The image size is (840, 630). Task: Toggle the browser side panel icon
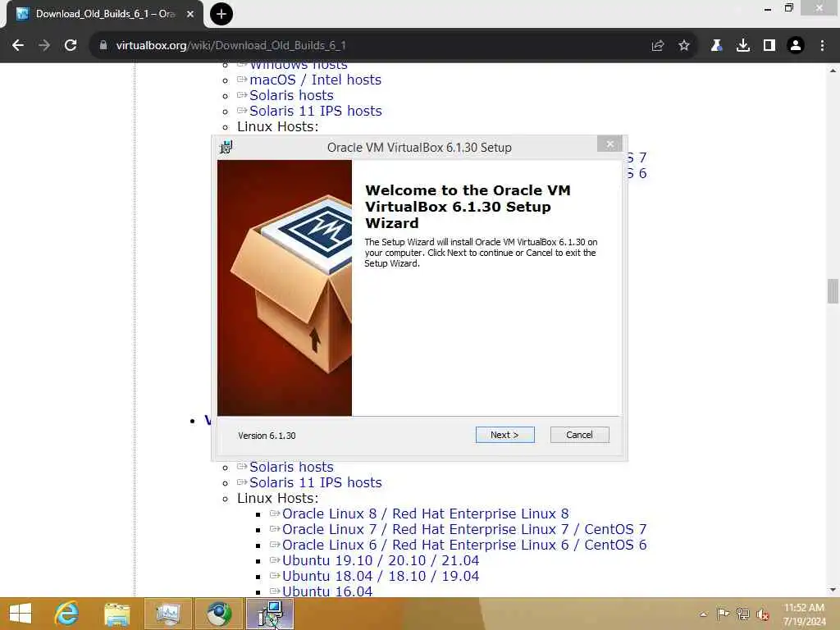point(769,46)
